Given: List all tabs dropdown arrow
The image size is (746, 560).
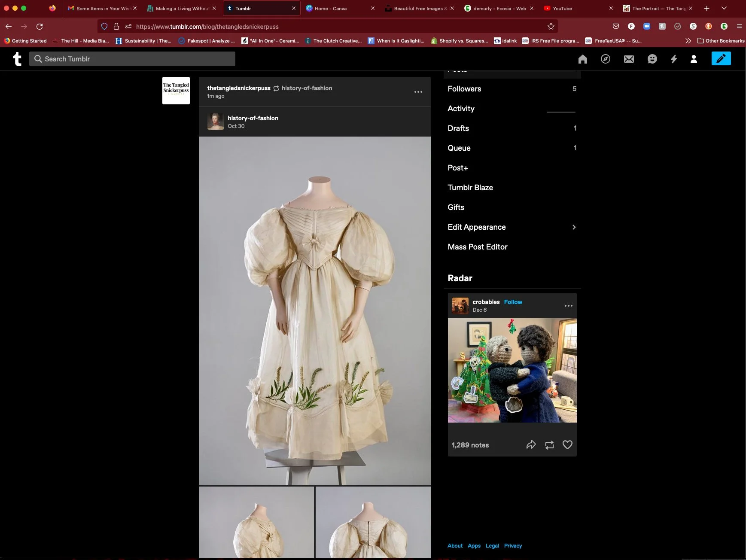Looking at the screenshot, I should pos(724,9).
